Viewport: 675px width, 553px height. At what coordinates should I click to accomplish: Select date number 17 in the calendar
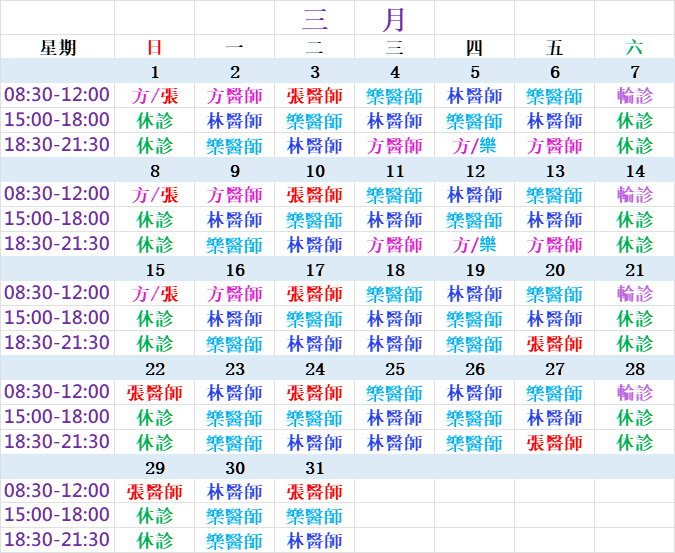(x=315, y=271)
